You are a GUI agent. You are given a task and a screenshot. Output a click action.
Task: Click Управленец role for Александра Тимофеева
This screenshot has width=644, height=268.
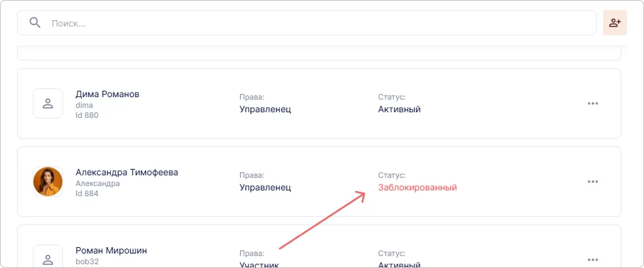point(265,187)
